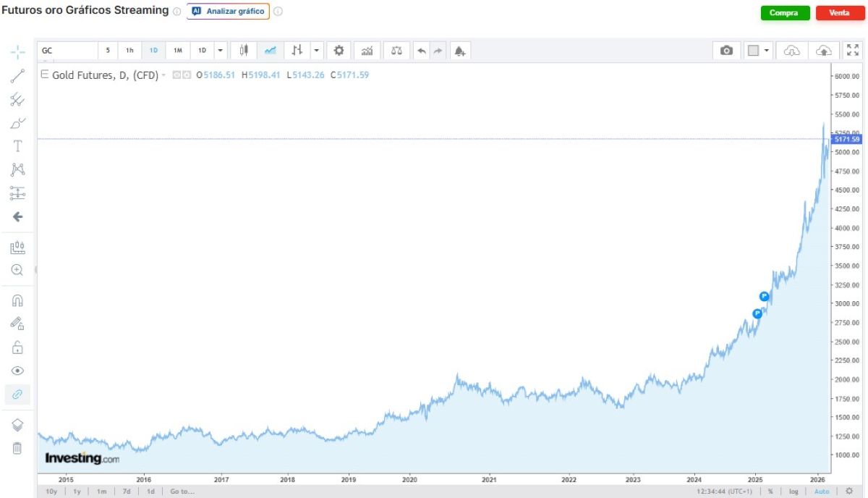Toggle visibility of all drawings (eye icon)
868x498 pixels.
pos(17,371)
